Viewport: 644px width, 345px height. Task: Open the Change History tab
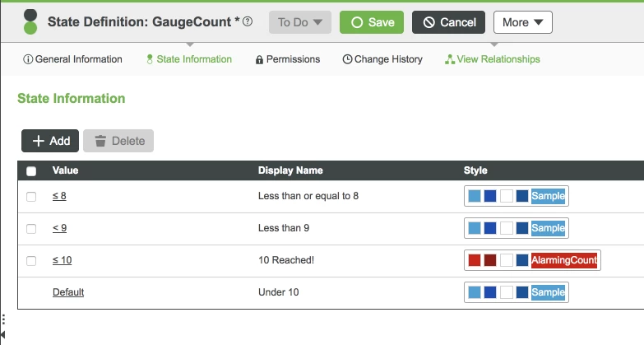click(x=382, y=59)
